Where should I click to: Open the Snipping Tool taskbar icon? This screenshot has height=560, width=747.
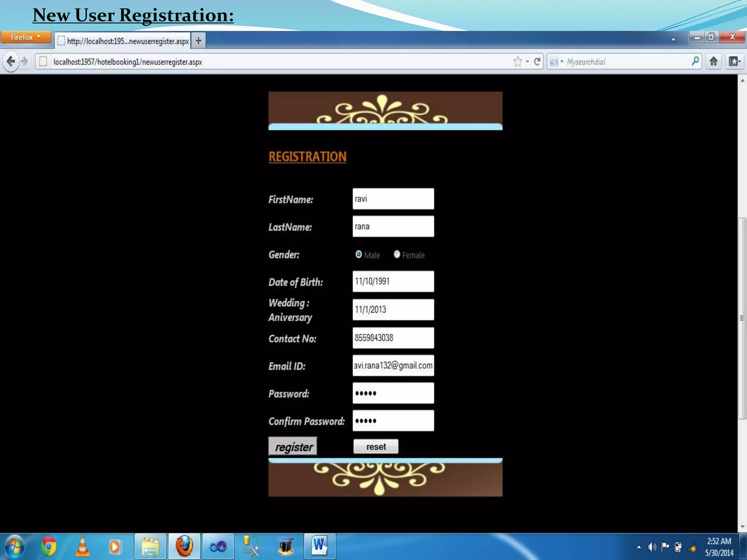point(252,547)
